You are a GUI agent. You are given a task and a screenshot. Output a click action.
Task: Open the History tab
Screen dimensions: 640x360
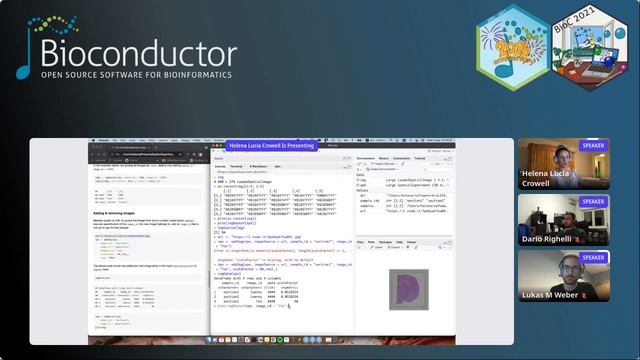coord(384,158)
